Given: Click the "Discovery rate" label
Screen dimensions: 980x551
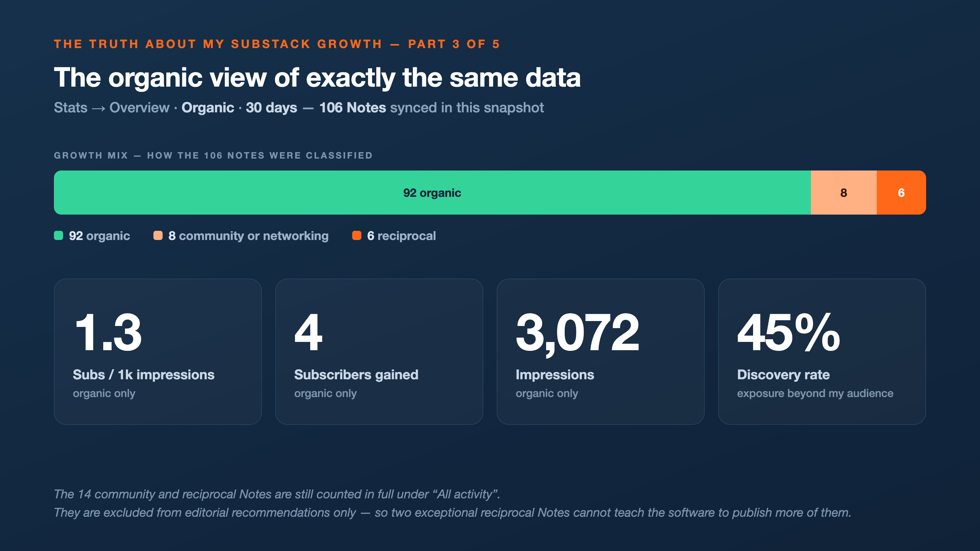Looking at the screenshot, I should point(784,375).
